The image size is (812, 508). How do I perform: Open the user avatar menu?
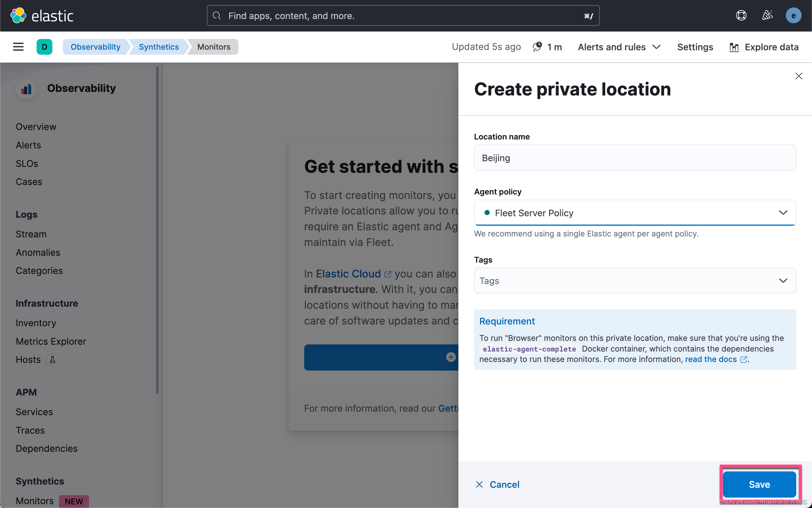pyautogui.click(x=793, y=15)
